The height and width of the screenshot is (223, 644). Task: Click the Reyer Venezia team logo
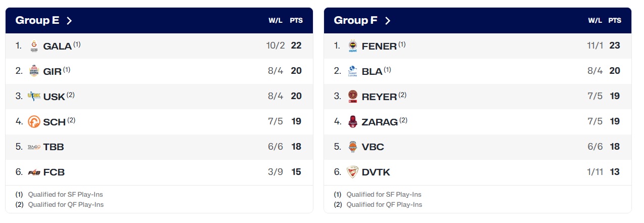(353, 96)
